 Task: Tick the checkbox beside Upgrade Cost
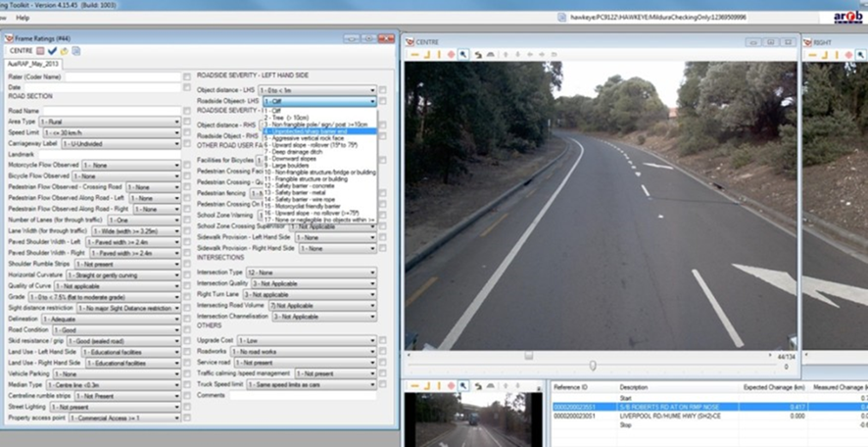click(382, 340)
